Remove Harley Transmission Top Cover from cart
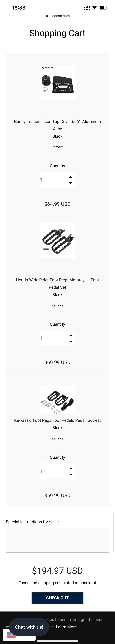115x644 pixels. 57,147
